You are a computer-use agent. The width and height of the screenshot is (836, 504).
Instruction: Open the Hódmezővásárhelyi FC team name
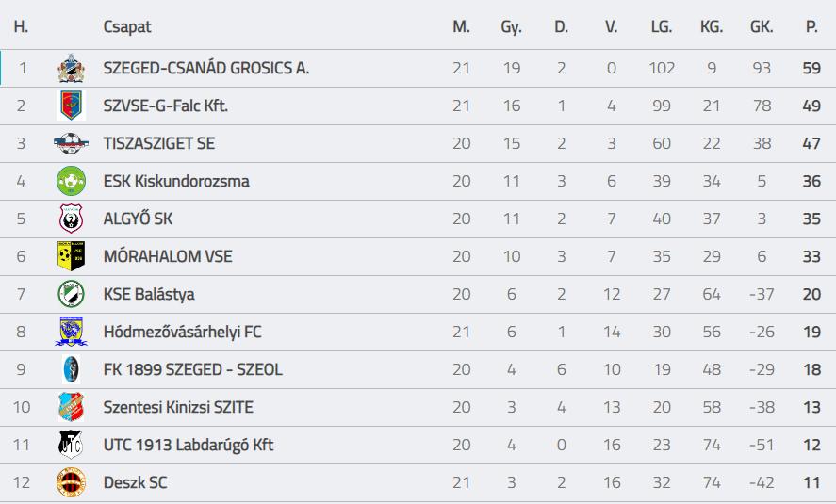182,332
